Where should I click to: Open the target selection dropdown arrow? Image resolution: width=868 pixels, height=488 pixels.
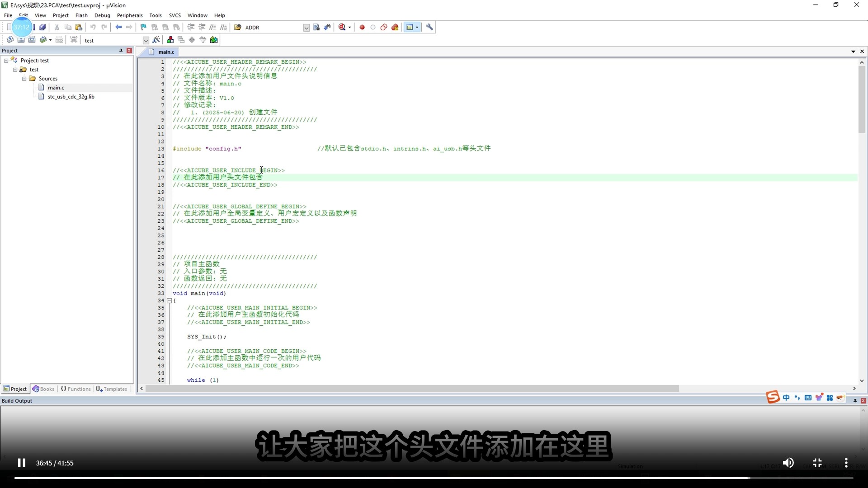pyautogui.click(x=146, y=41)
